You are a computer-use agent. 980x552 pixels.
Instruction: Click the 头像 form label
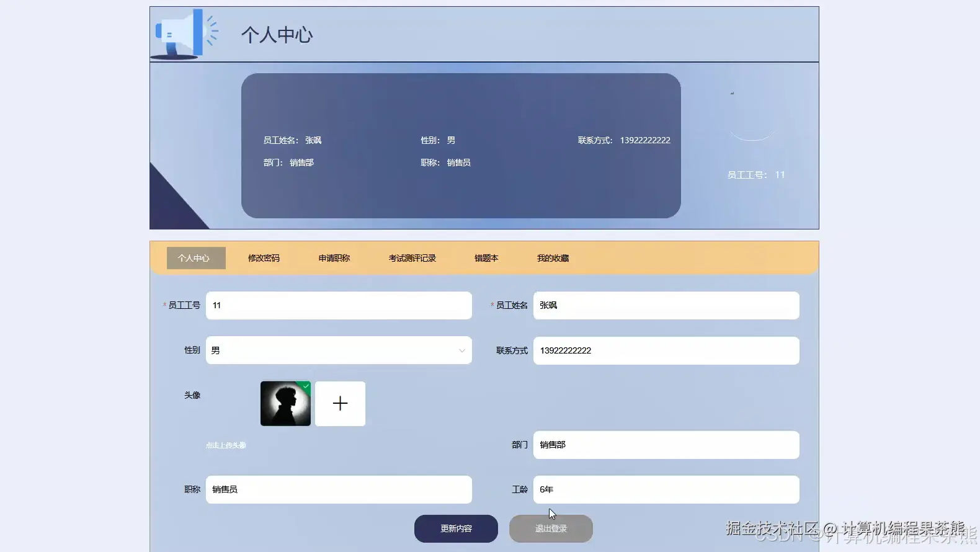[x=192, y=395]
